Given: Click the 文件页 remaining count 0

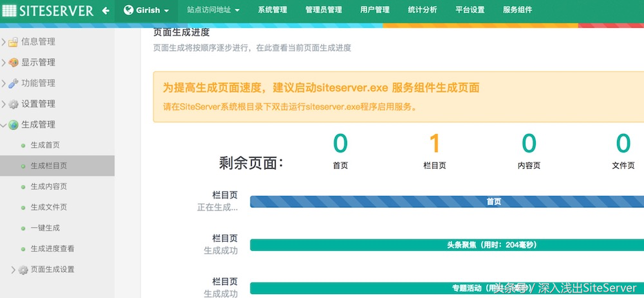Looking at the screenshot, I should tap(623, 144).
